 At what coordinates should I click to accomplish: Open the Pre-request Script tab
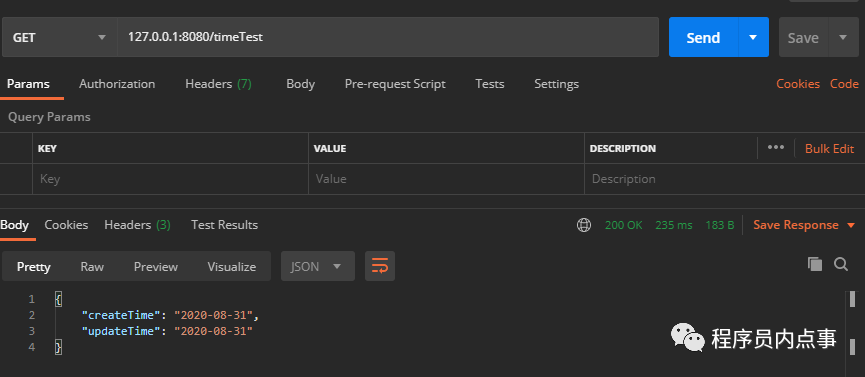point(395,84)
